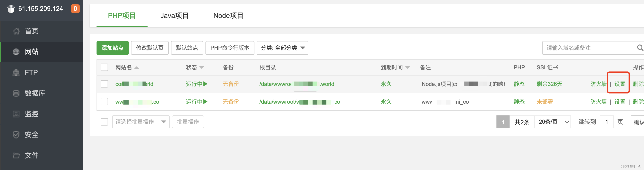This screenshot has width=644, height=170.
Task: Open the FTP management panel
Action: 31,72
